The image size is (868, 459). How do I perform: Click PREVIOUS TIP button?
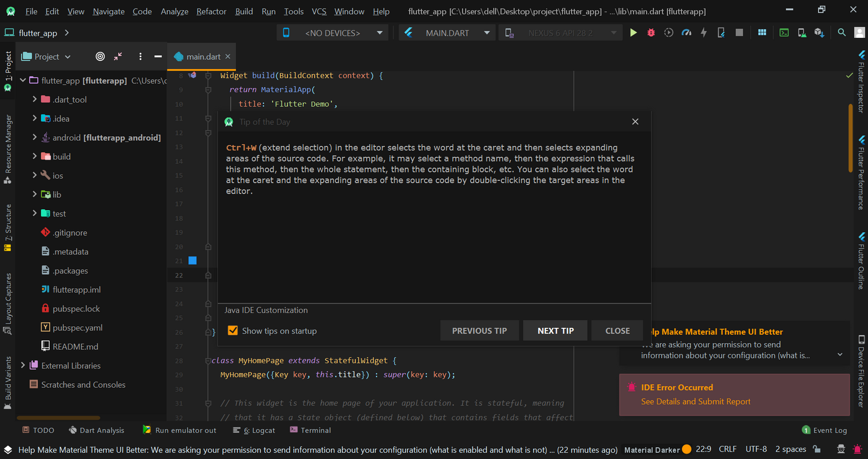(480, 331)
